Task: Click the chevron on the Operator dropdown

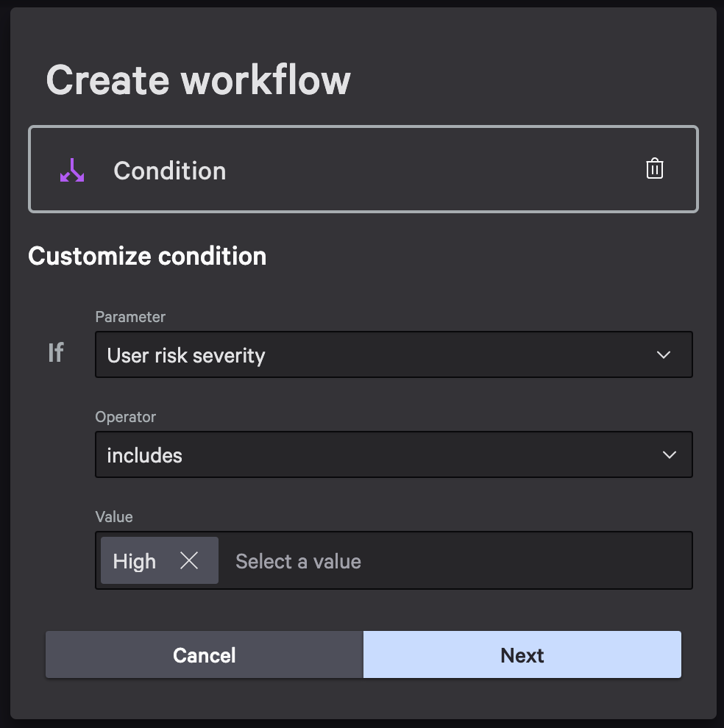Action: (669, 454)
